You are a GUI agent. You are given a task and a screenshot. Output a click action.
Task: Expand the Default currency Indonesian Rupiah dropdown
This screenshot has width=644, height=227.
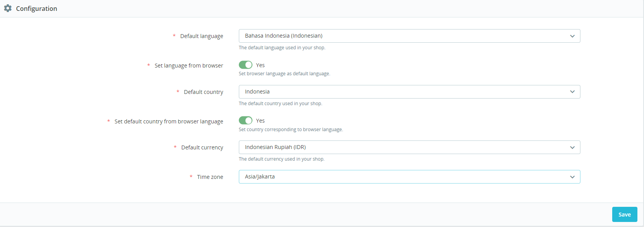(x=403, y=147)
